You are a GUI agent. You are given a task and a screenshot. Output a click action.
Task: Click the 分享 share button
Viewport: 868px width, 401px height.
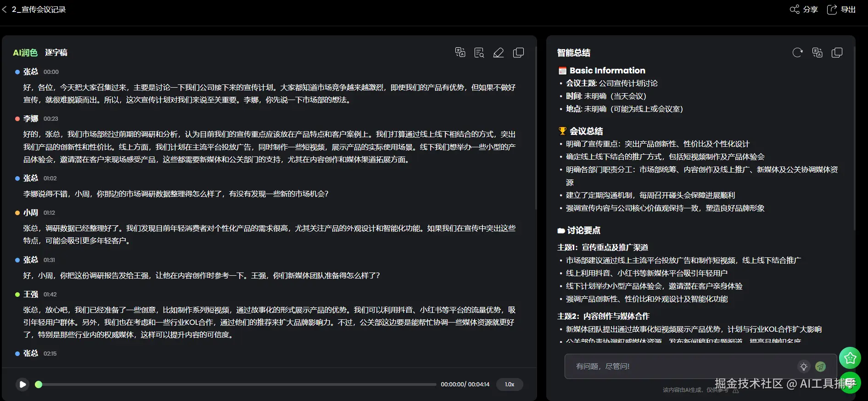point(804,10)
